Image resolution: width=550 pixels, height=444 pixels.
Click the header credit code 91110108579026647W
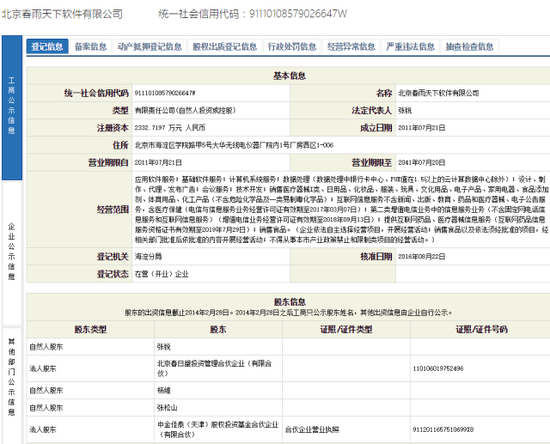pos(298,14)
